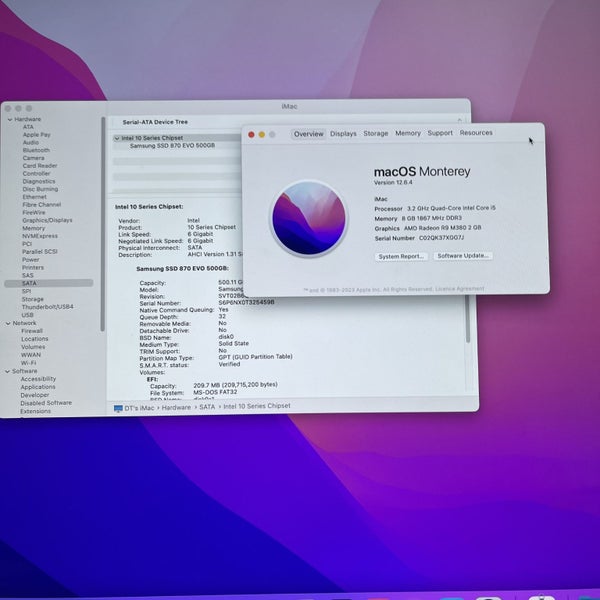The width and height of the screenshot is (600, 600).
Task: Select PCI in sidebar
Action: tap(27, 244)
